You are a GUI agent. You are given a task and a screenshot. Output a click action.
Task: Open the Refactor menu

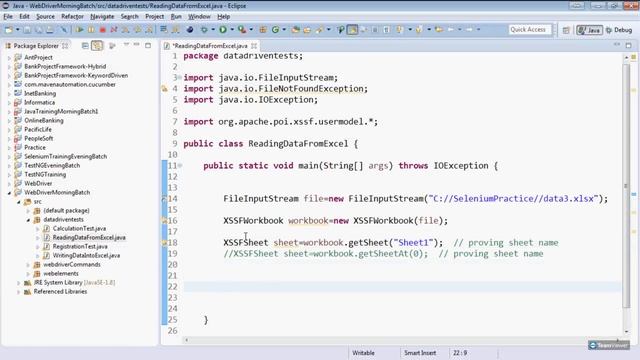point(72,16)
